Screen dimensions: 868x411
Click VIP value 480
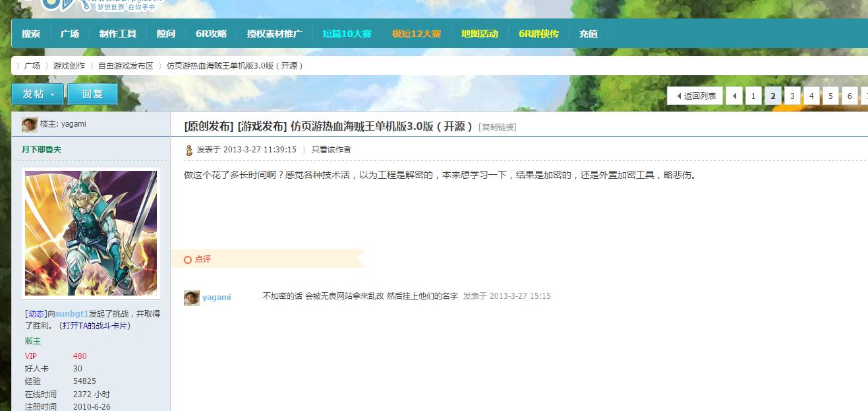click(x=80, y=356)
